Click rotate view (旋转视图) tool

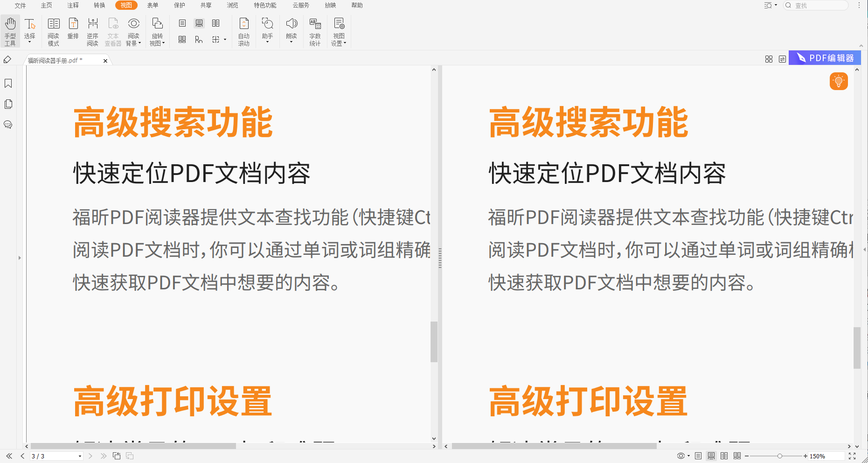pyautogui.click(x=157, y=31)
